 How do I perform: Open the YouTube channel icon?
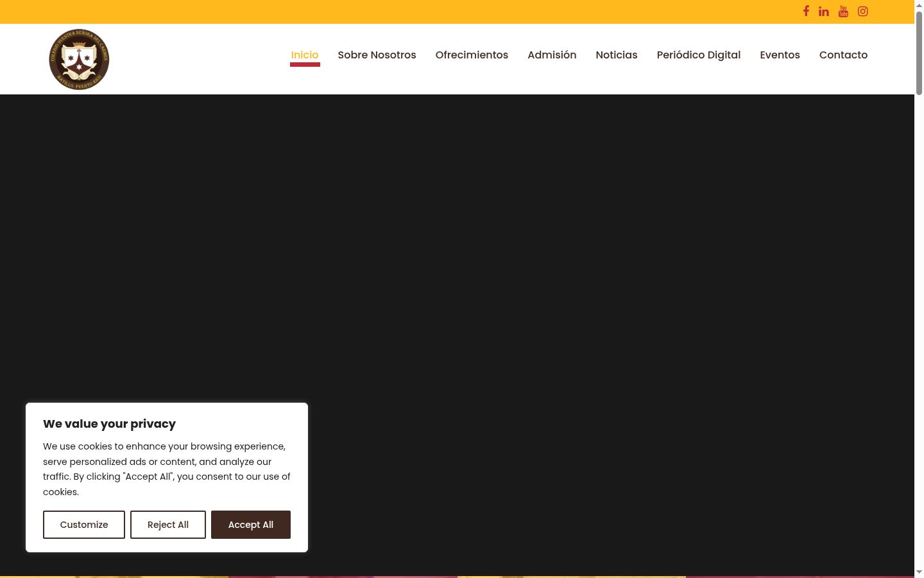pyautogui.click(x=843, y=11)
